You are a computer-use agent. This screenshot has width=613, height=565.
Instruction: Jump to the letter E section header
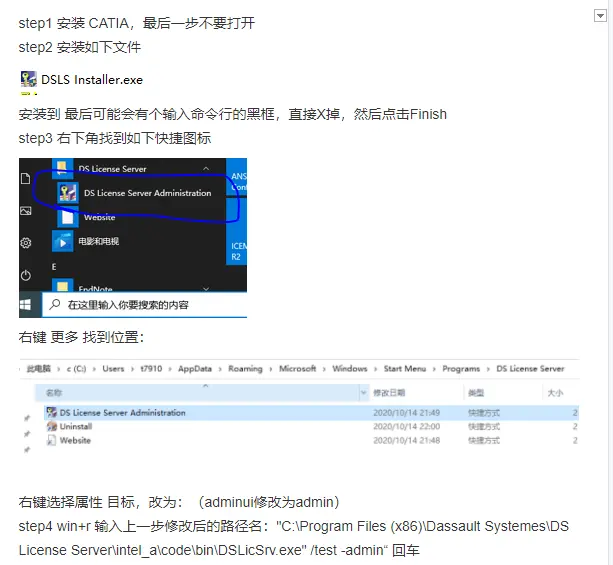(54, 267)
